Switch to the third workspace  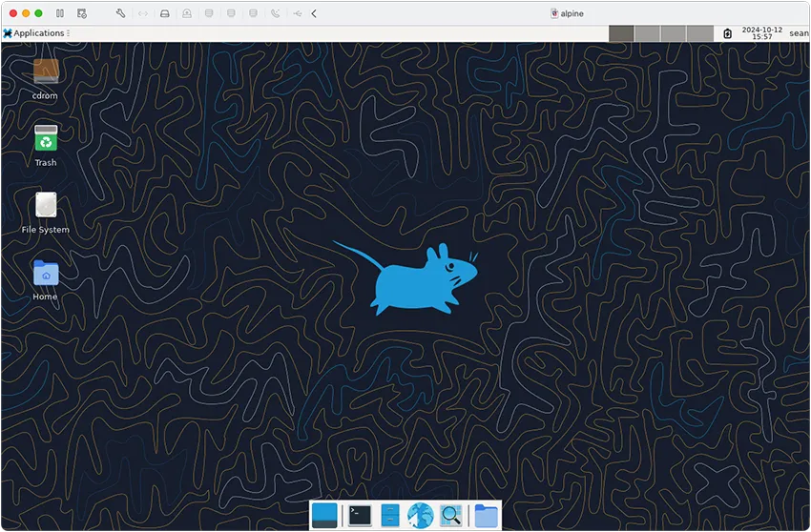[674, 33]
